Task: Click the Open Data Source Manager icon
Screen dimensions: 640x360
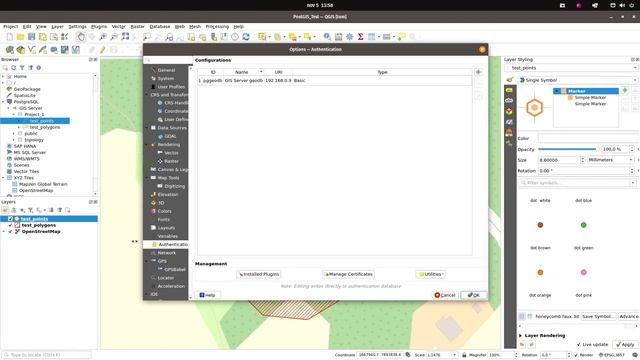Action: coord(10,50)
